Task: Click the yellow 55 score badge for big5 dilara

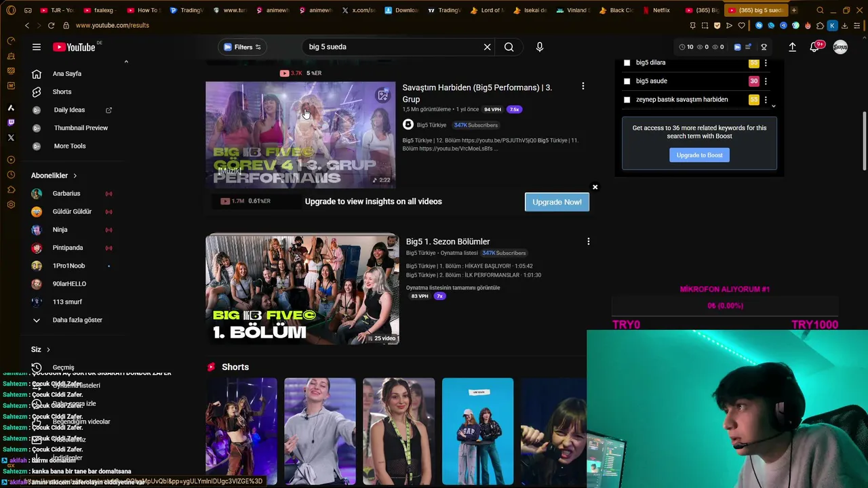Action: click(x=753, y=62)
